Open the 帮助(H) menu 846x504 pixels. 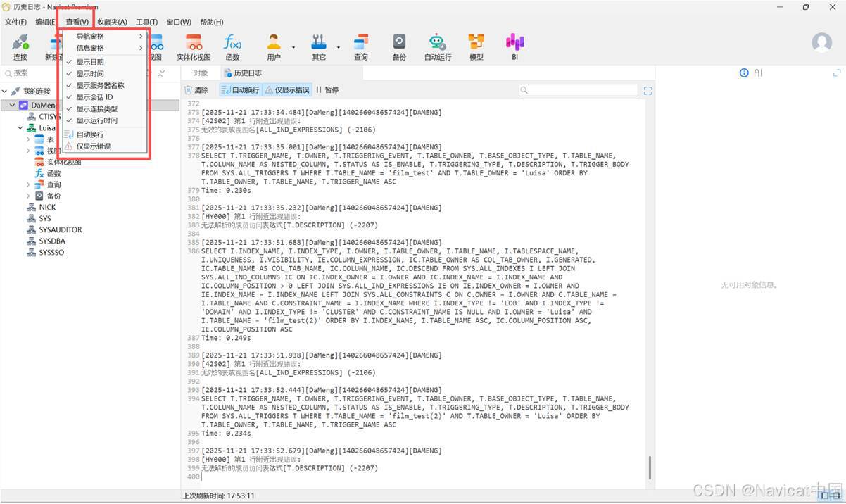pos(211,22)
